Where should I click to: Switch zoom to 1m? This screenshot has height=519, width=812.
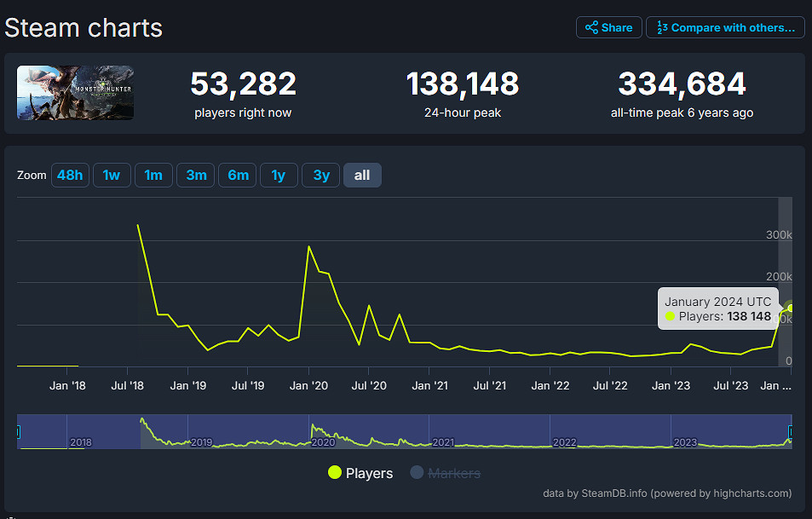153,175
